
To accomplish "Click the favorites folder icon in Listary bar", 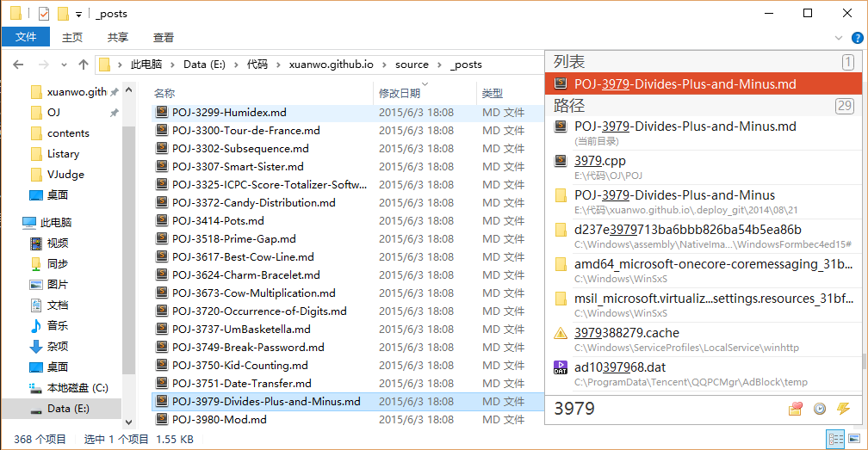I will pyautogui.click(x=795, y=409).
